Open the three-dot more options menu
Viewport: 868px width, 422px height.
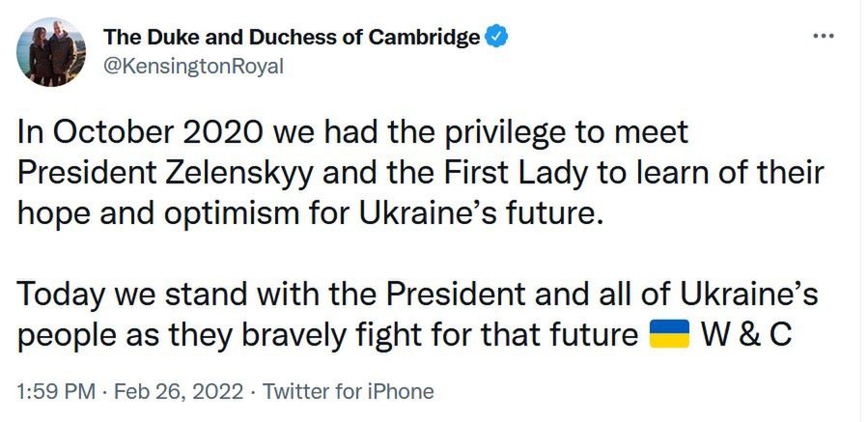(x=823, y=38)
